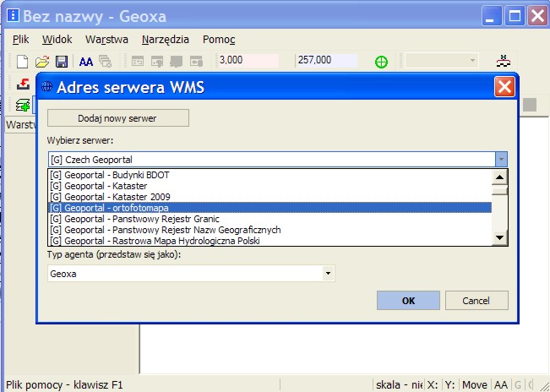Confirm the dialog with OK
The height and width of the screenshot is (392, 550).
(408, 301)
